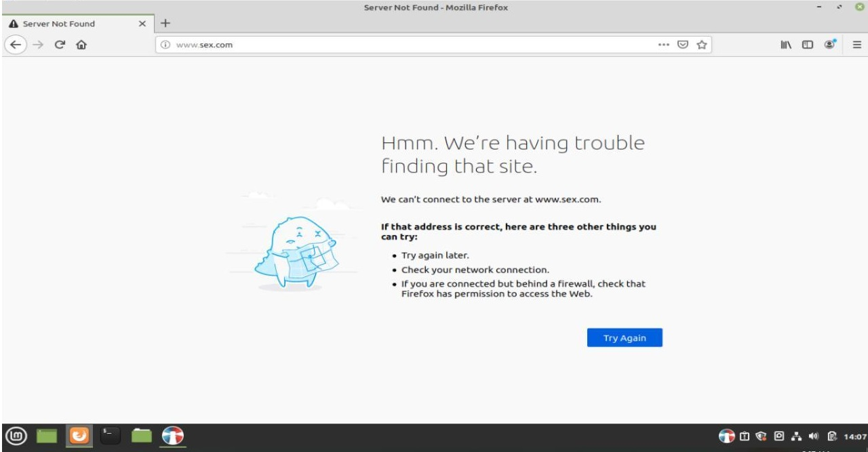Open the clock showing 14:07
Screen dimensions: 868x452
[855, 437]
